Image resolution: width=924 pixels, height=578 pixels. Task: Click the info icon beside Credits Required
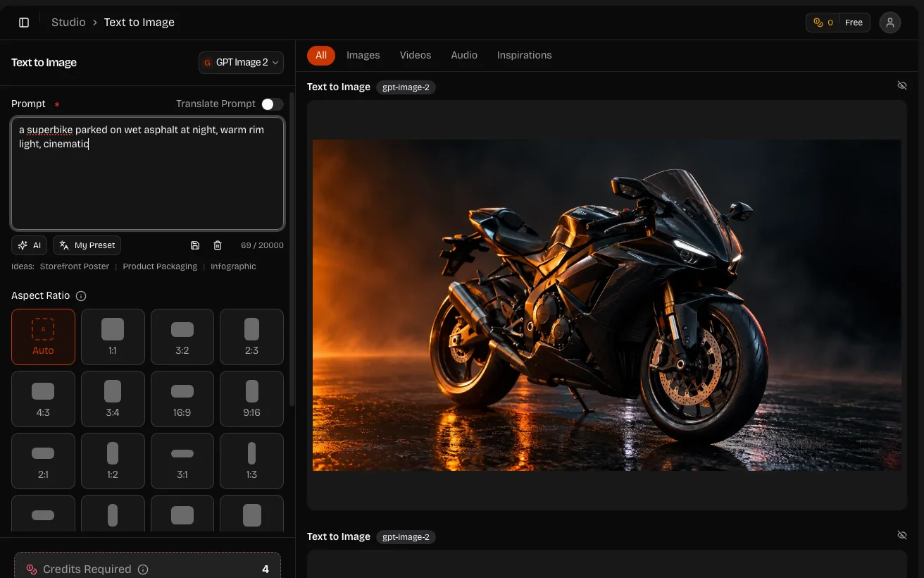pos(143,570)
